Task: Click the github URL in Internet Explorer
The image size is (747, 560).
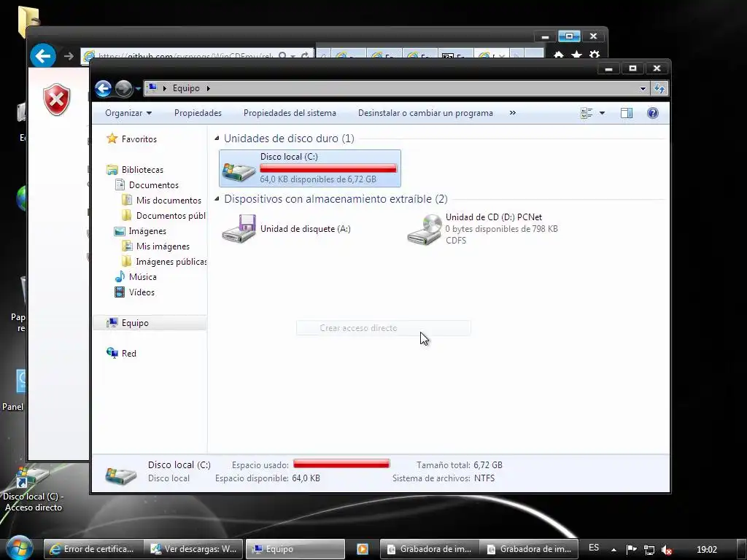Action: tap(185, 56)
